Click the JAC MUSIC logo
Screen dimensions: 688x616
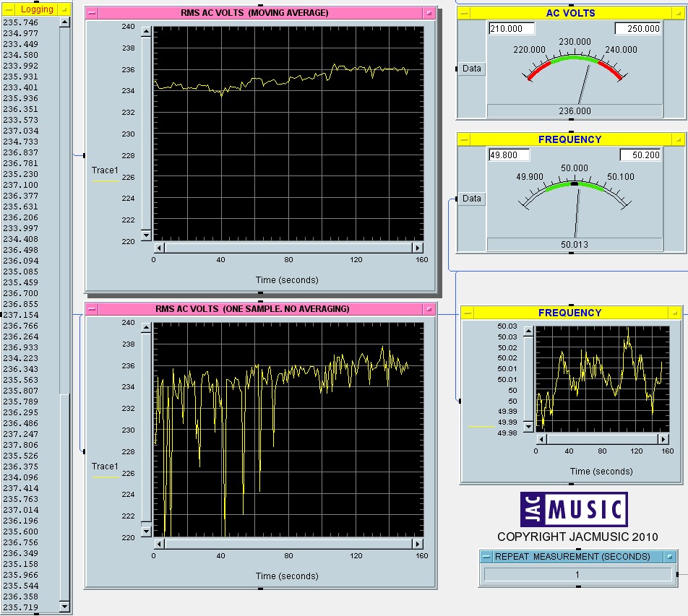pos(575,510)
